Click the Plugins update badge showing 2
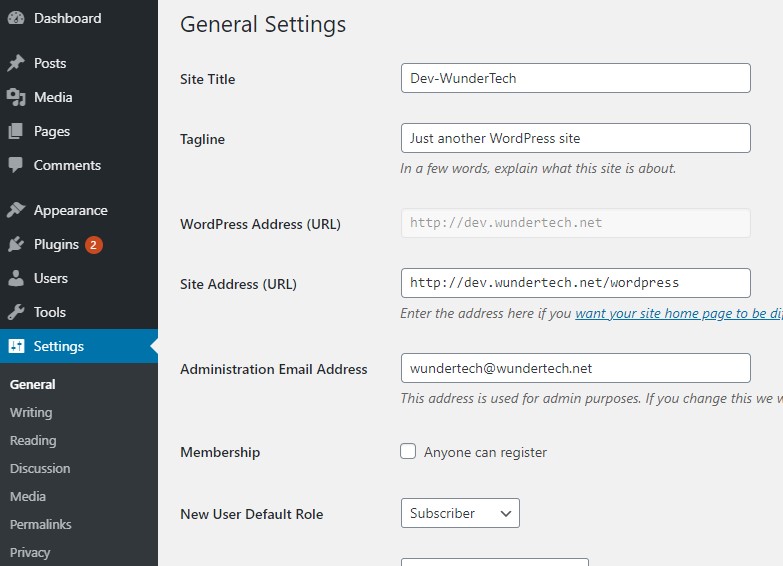783x566 pixels. pyautogui.click(x=93, y=245)
